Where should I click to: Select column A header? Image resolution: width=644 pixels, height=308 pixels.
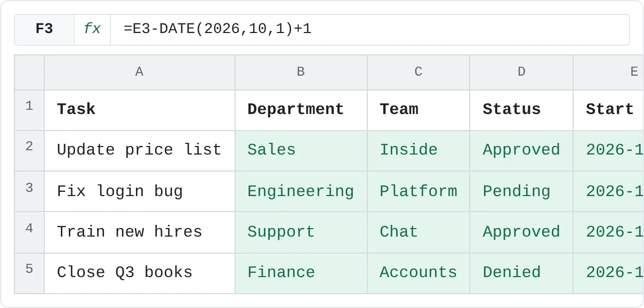pos(140,72)
